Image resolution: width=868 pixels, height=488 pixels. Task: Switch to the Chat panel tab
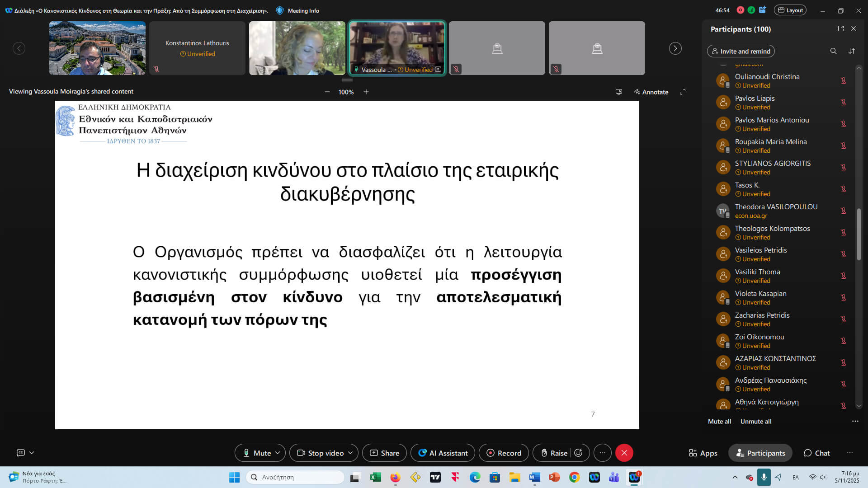click(816, 453)
